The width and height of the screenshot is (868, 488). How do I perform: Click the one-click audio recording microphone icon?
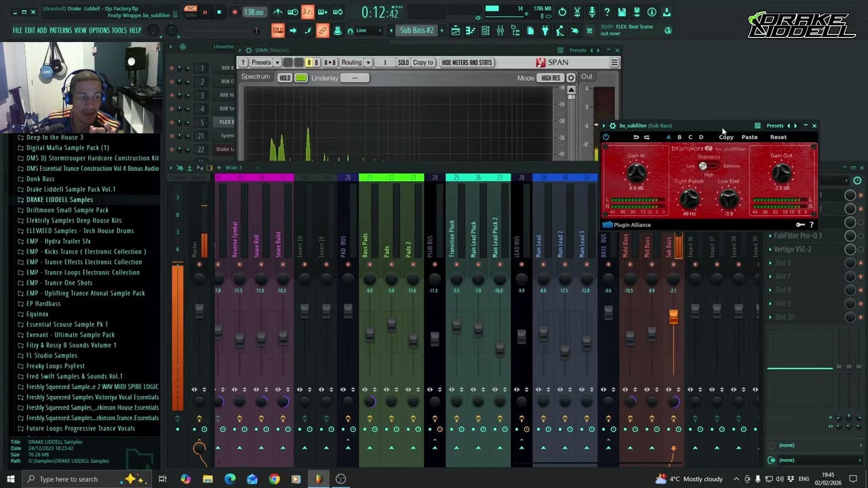point(592,12)
